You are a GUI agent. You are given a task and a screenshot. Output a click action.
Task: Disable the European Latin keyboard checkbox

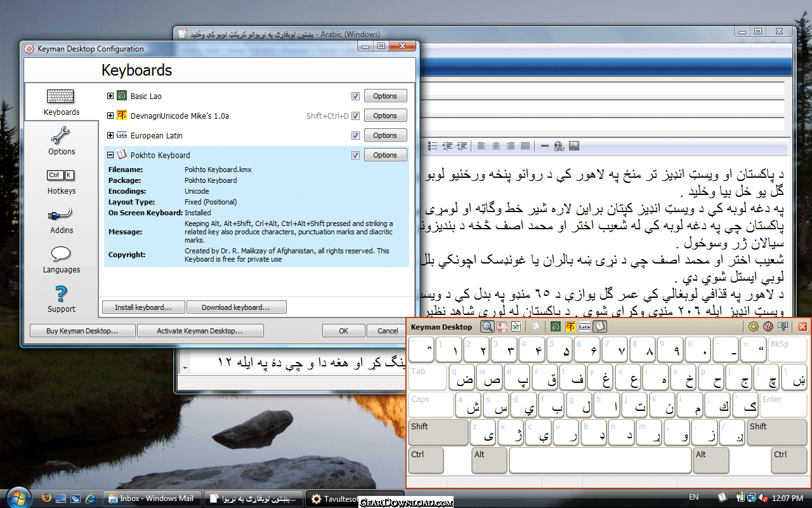(355, 135)
